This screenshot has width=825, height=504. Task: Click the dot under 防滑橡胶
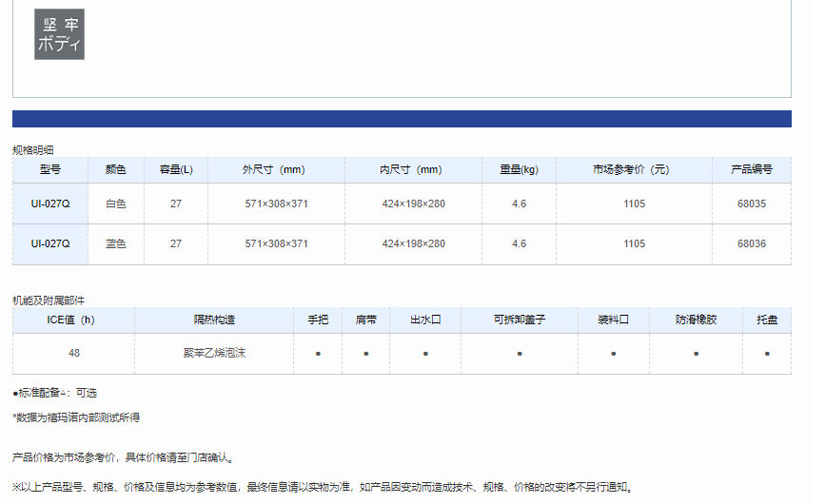[697, 354]
